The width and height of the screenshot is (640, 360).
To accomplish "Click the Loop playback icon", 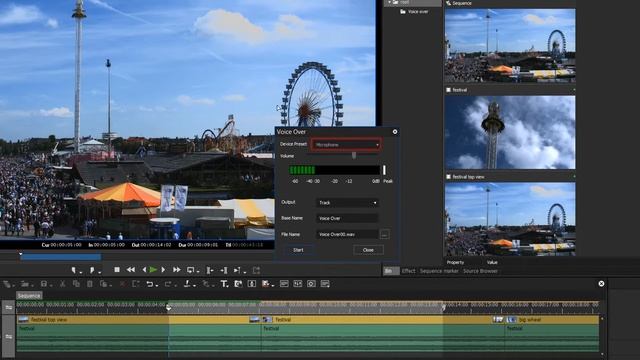I will click(191, 270).
